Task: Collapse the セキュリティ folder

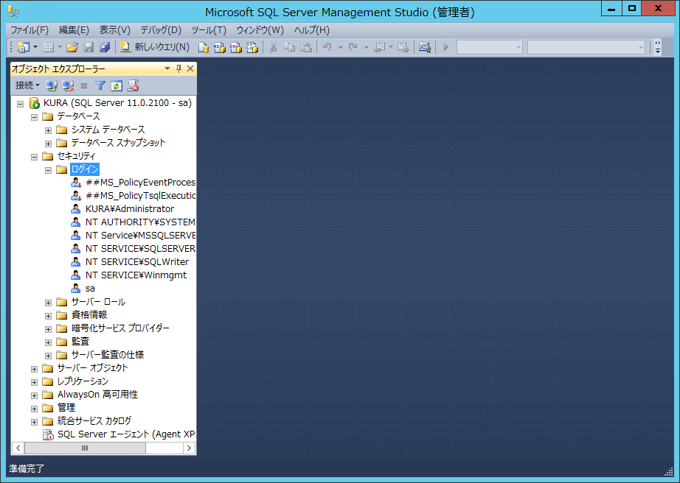Action: 34,157
